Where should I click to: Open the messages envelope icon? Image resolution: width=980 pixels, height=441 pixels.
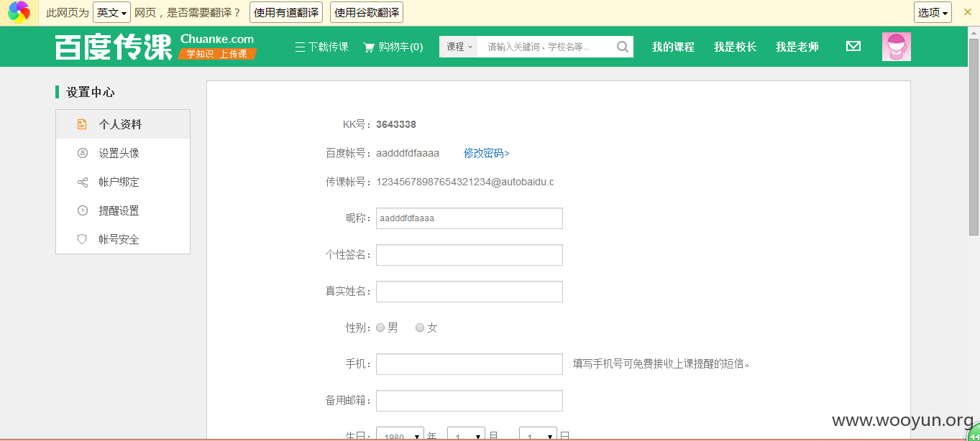pyautogui.click(x=853, y=47)
